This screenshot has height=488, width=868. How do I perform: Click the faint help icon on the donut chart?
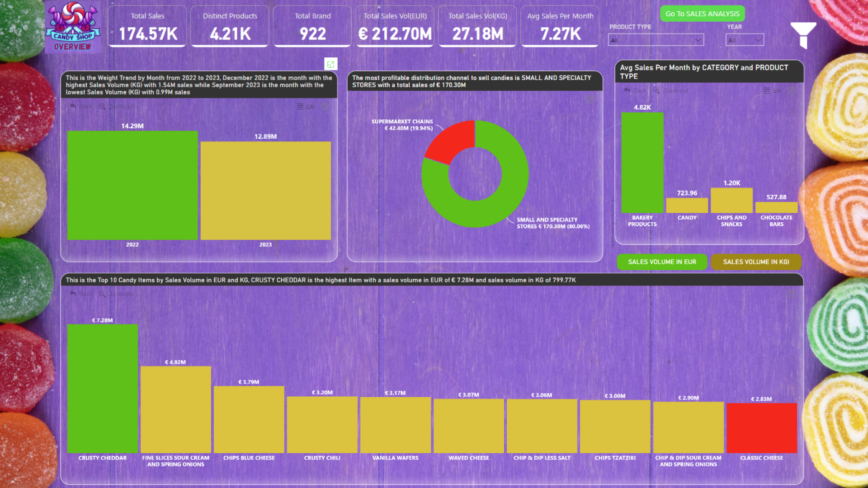[590, 99]
